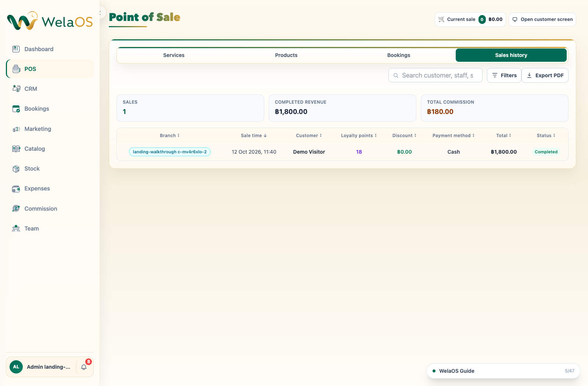Open notifications bell with 8 badge
The width and height of the screenshot is (588, 386).
click(84, 367)
